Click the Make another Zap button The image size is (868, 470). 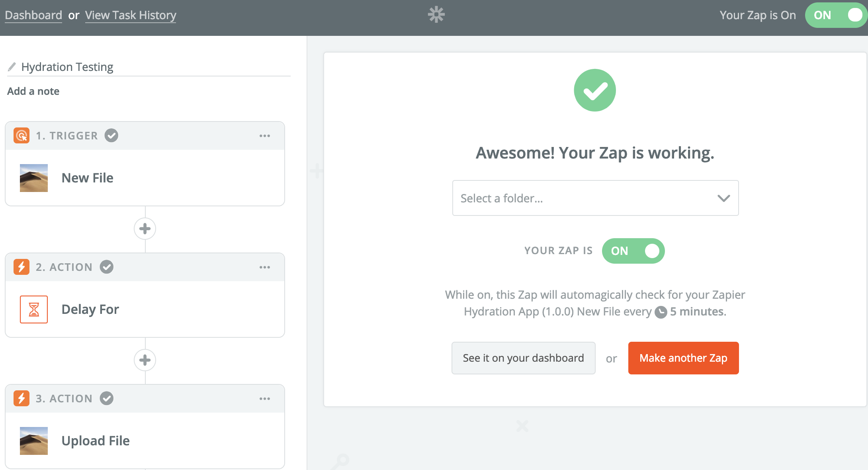click(683, 358)
